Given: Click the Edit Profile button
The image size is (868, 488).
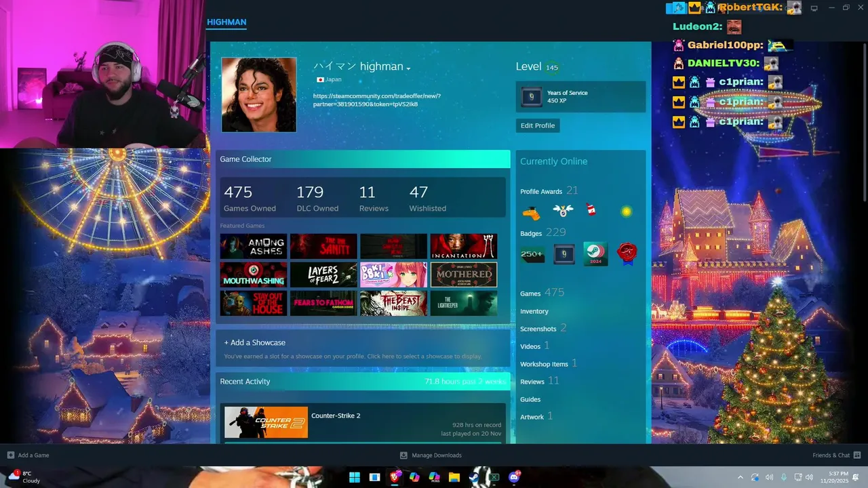Looking at the screenshot, I should (x=538, y=125).
